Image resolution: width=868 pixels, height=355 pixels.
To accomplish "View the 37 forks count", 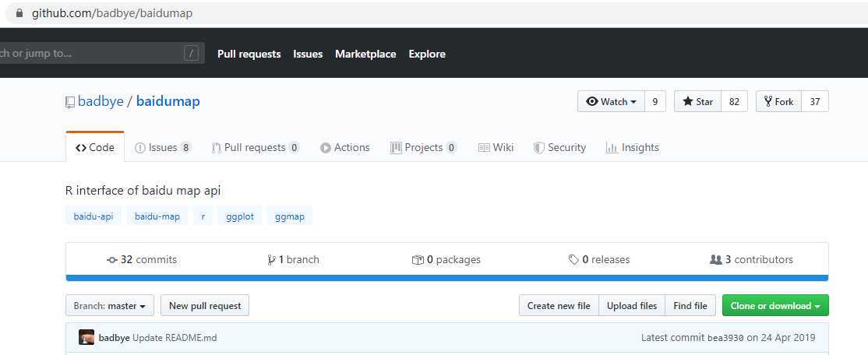I will pos(815,102).
